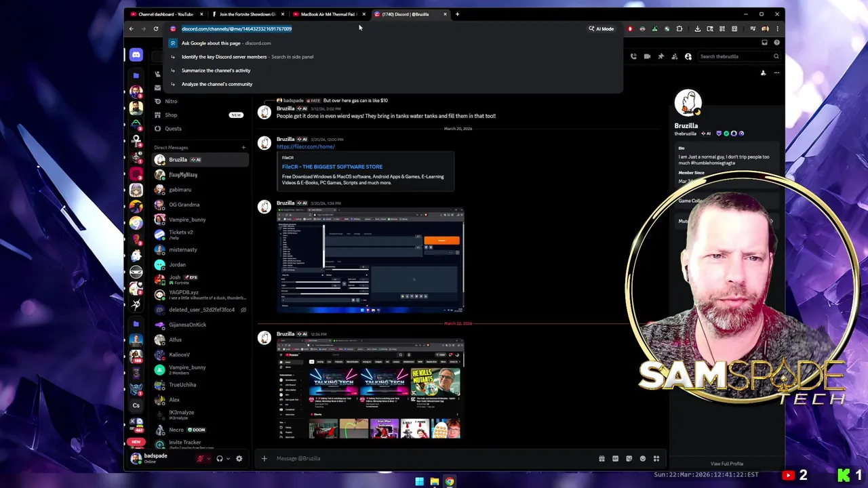Image resolution: width=868 pixels, height=488 pixels.
Task: Open the Discord home logo button
Action: coord(136,55)
